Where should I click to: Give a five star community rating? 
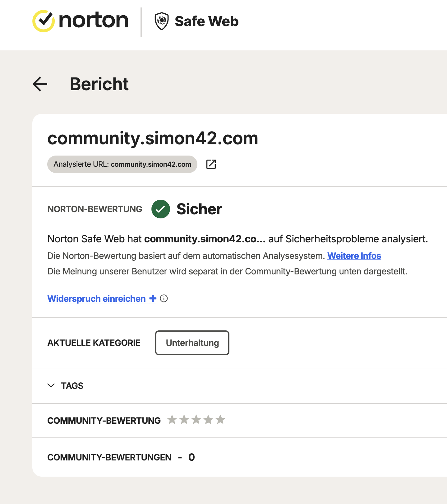(220, 420)
